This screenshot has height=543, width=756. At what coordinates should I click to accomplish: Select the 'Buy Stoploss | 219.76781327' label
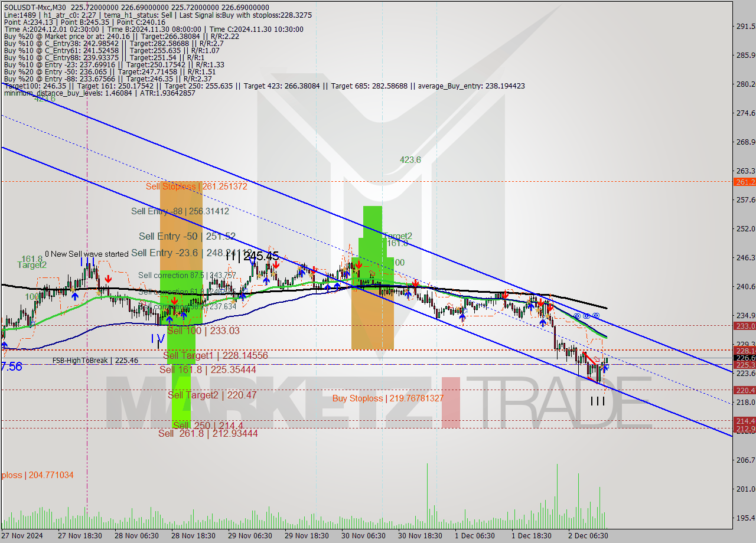[x=387, y=398]
